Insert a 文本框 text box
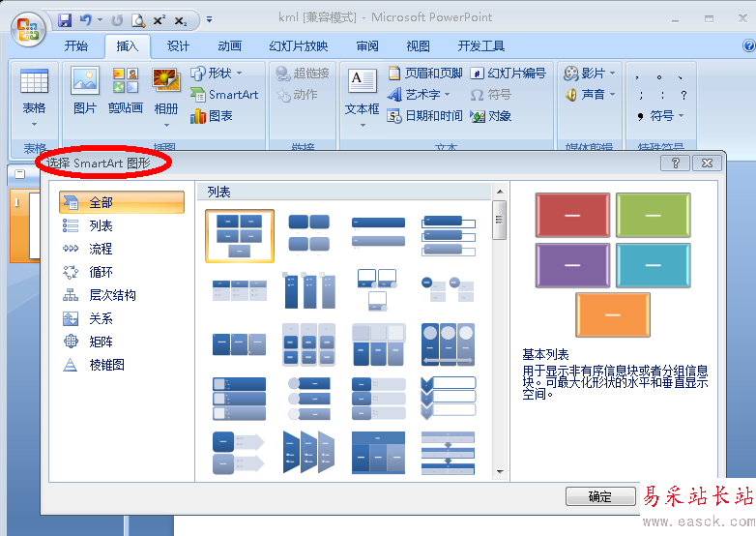 tap(363, 98)
